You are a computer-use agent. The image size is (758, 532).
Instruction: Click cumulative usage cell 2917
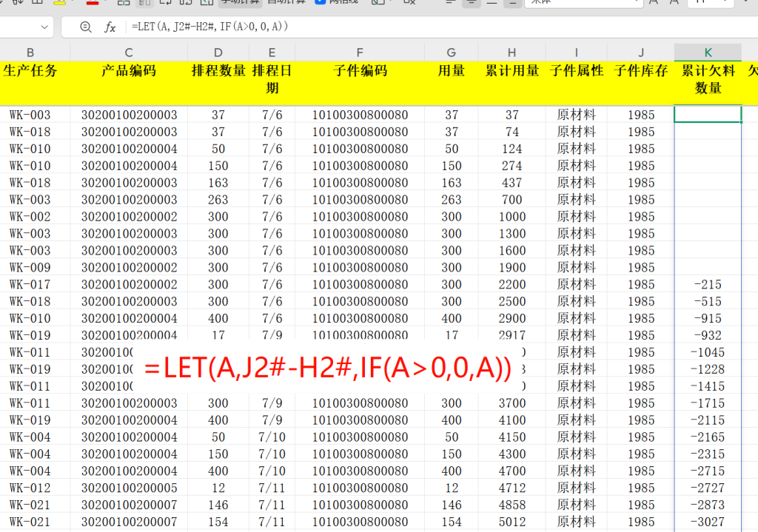pyautogui.click(x=512, y=335)
